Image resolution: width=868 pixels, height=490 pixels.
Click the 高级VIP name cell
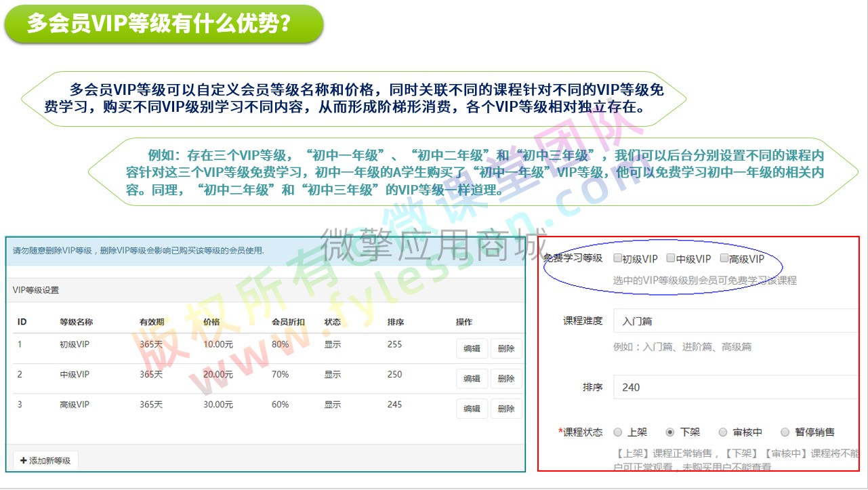(75, 405)
